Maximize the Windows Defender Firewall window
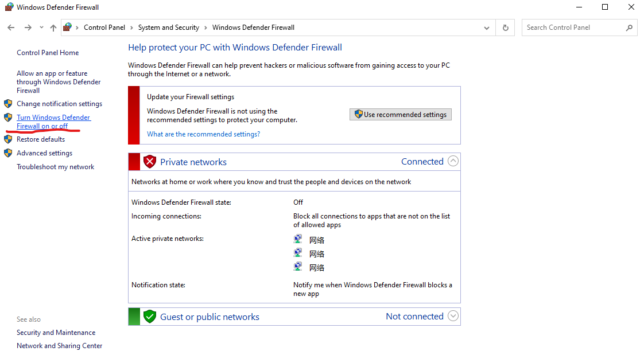Image resolution: width=644 pixels, height=359 pixels. pos(605,7)
